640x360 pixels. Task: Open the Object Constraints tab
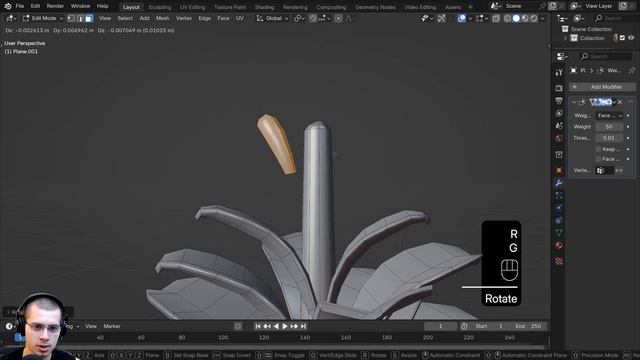559,220
